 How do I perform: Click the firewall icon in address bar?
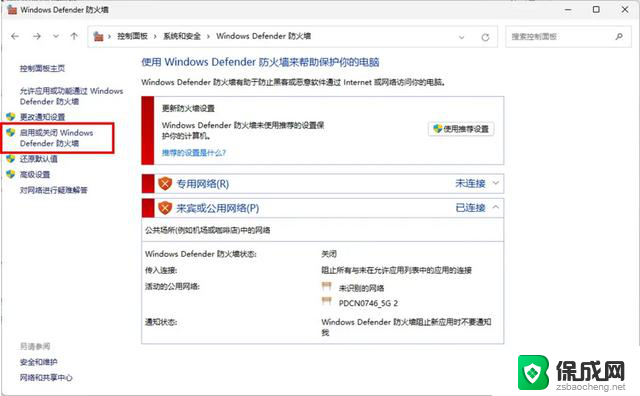point(98,36)
